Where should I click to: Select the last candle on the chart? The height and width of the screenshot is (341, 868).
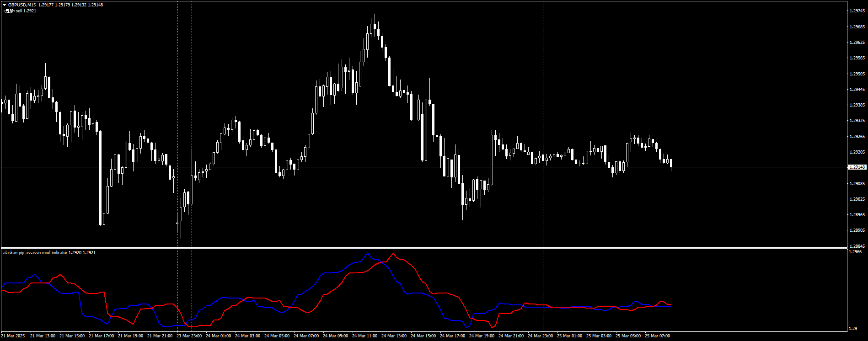coord(671,164)
